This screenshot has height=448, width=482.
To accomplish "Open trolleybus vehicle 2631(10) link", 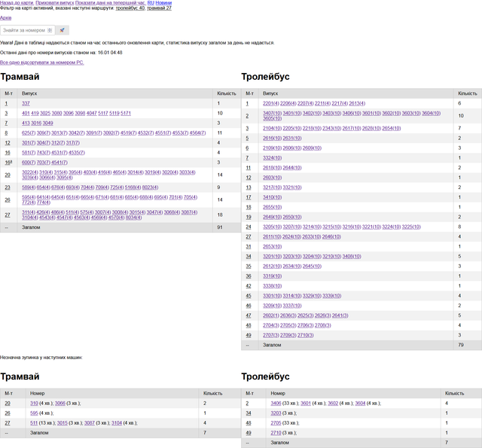I will click(x=292, y=139).
